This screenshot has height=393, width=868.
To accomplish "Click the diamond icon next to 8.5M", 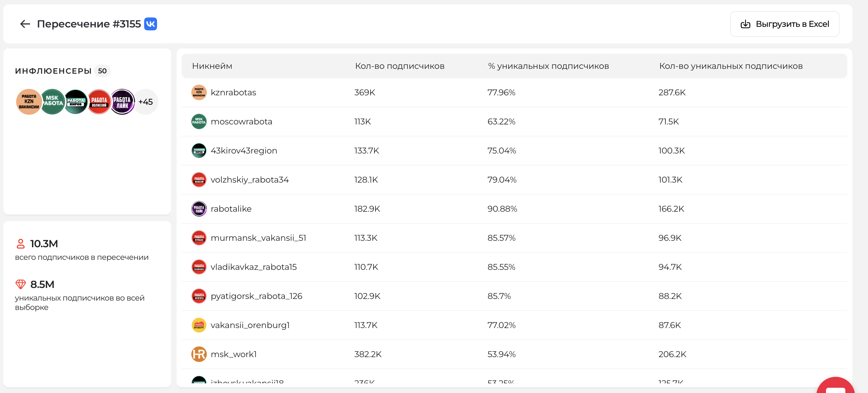I will (x=21, y=284).
